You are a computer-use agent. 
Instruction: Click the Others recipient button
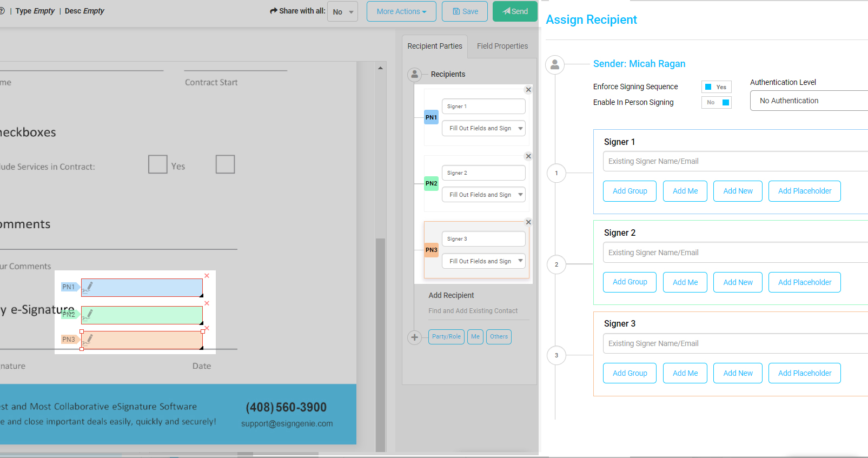point(499,337)
